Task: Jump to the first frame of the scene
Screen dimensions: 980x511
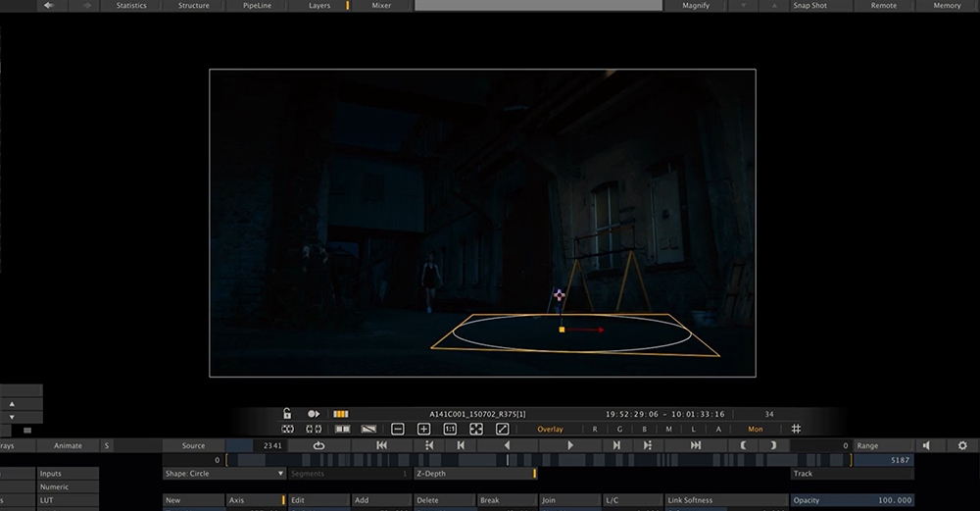Action: 381,445
